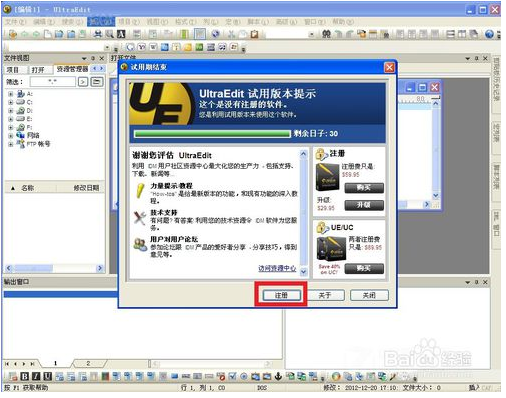Click the binoculars icon right of dropdown box
The image size is (506, 398).
(326, 34)
